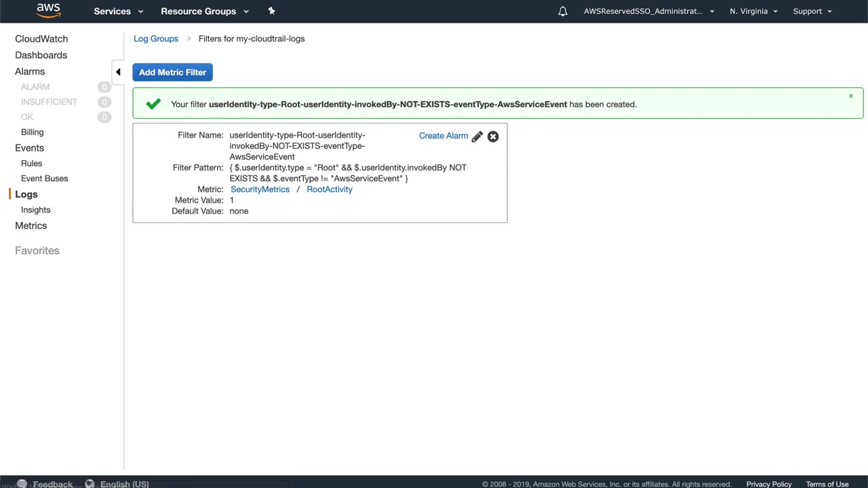Image resolution: width=868 pixels, height=488 pixels.
Task: Open the AWSReservedSSO_Administrat... account menu
Action: tap(649, 11)
